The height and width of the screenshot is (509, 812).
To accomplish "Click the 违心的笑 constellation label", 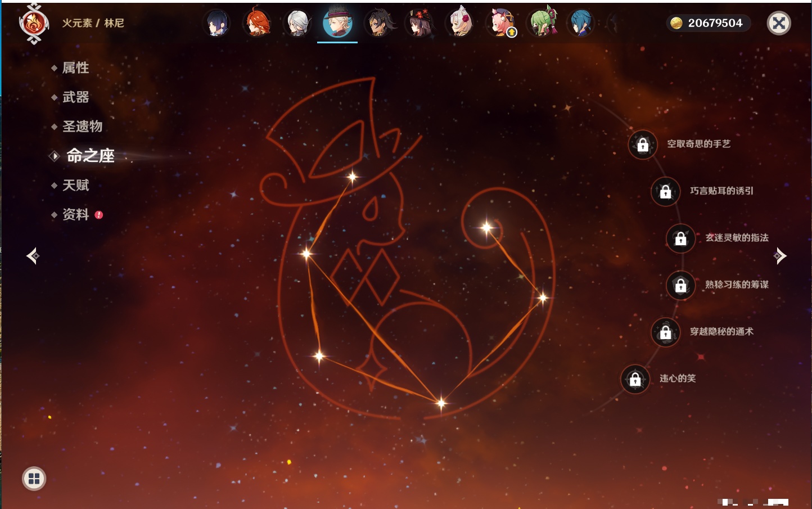I will point(678,379).
